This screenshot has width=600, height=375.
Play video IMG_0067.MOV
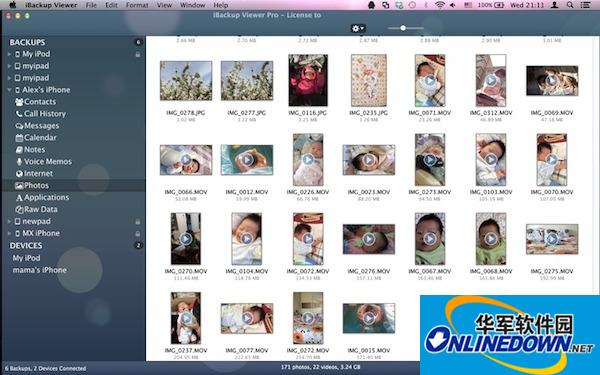pos(430,239)
